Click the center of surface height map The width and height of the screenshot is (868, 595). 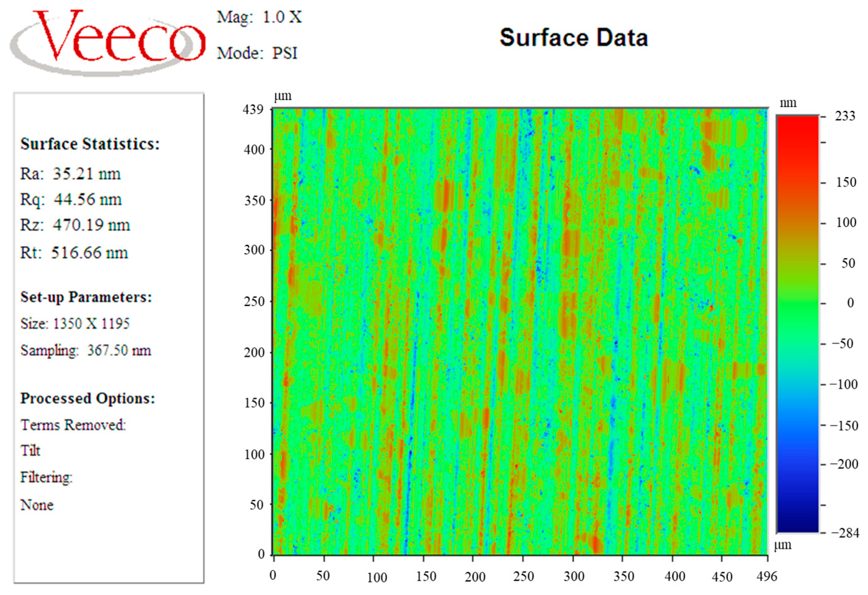[520, 332]
